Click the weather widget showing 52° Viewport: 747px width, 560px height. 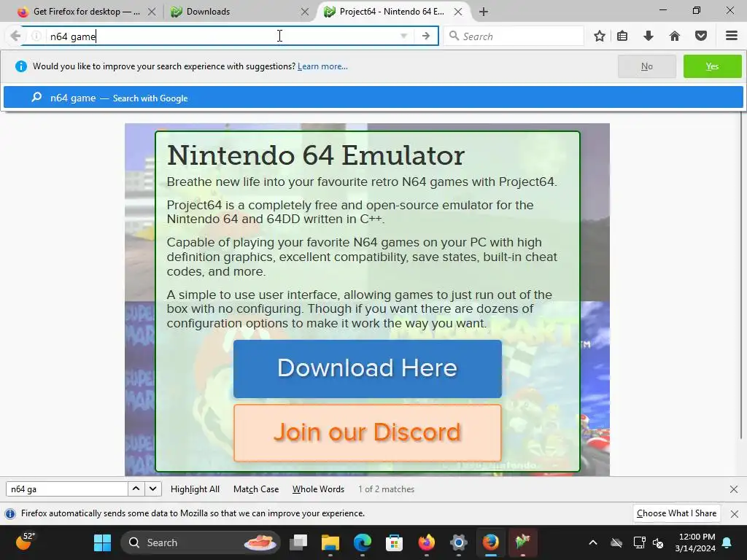[x=26, y=542]
